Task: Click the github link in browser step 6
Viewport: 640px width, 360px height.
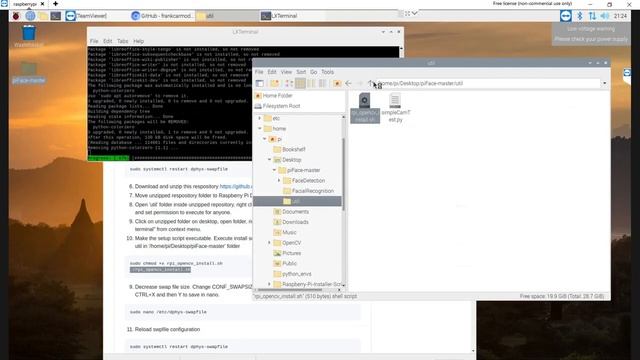Action: pyautogui.click(x=236, y=187)
